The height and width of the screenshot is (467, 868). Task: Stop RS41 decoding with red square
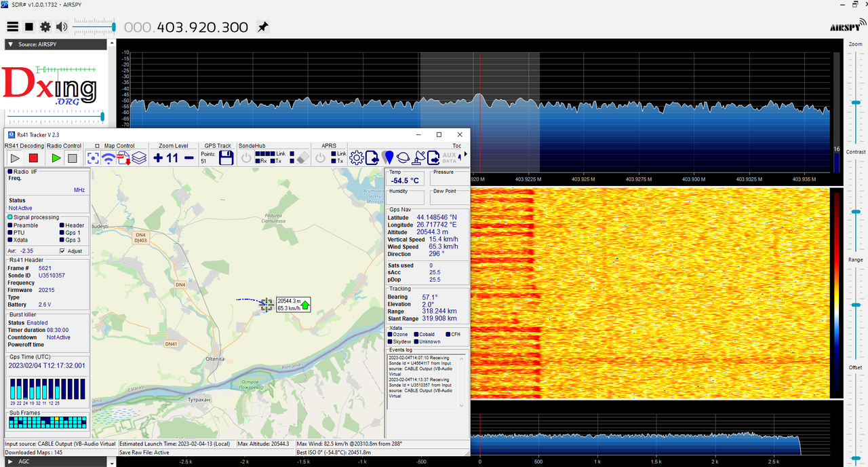33,158
